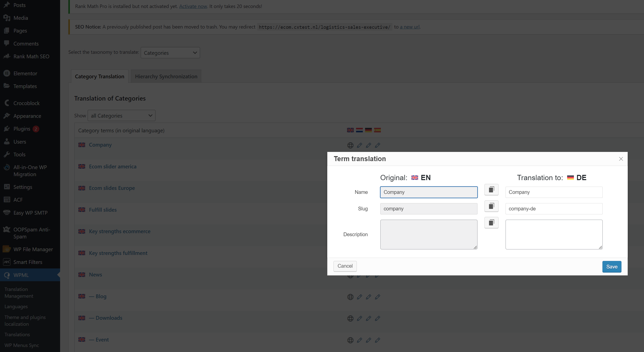Focus the German slug input field
644x352 pixels.
554,209
